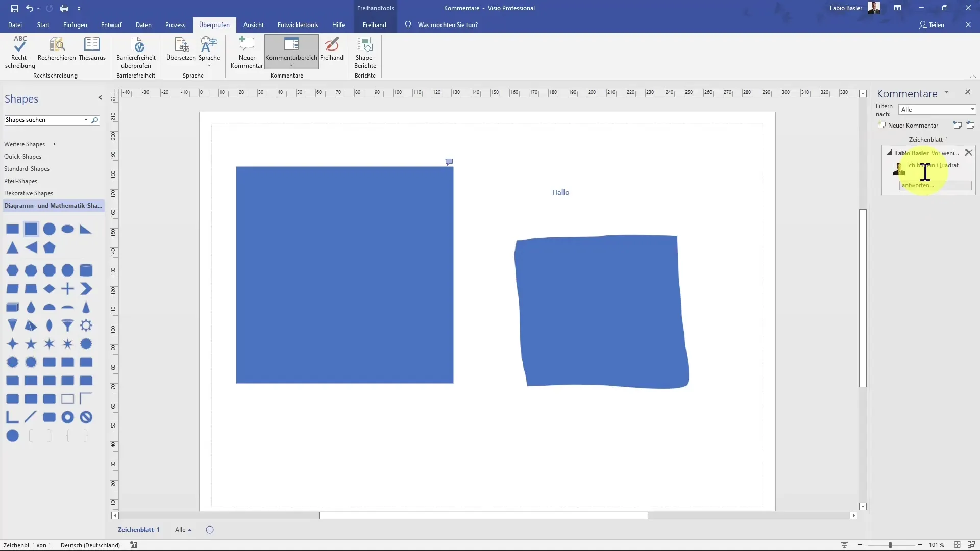Activate the Freihand ink tool
Screen dimensions: 980x551
pyautogui.click(x=332, y=49)
